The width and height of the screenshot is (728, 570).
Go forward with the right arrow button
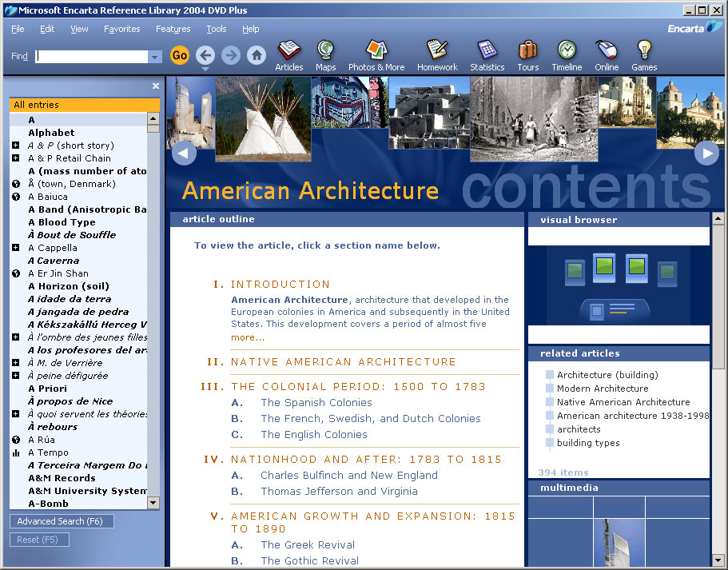pos(231,56)
